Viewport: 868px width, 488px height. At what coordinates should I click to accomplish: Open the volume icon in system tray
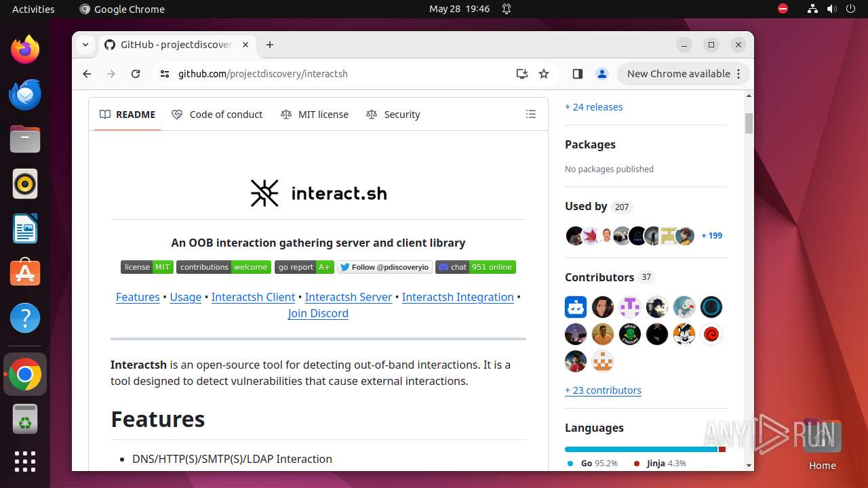831,9
